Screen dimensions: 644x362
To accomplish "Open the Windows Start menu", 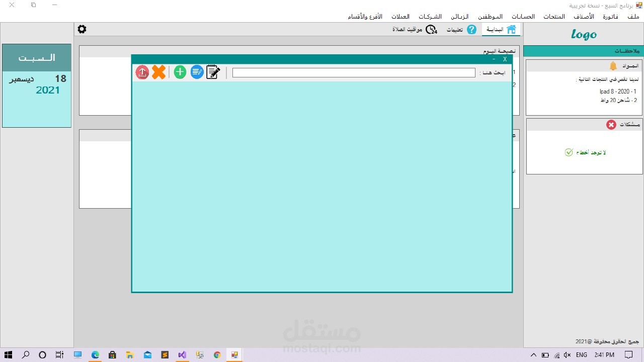I will (9, 355).
